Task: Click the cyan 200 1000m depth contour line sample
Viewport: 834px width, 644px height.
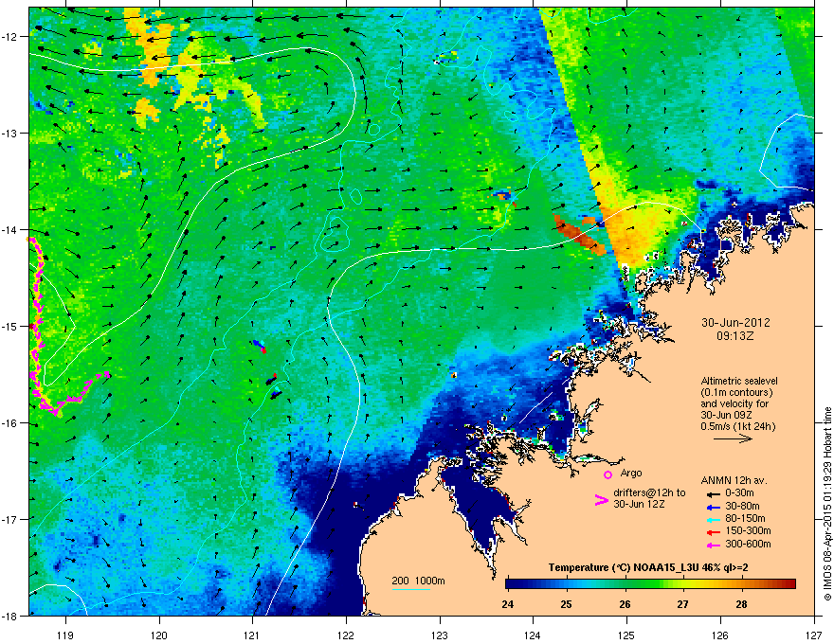Action: click(410, 589)
